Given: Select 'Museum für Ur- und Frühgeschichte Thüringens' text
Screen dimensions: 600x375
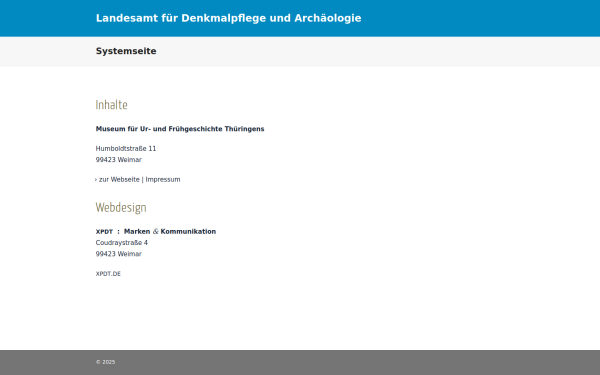Looking at the screenshot, I should point(180,129).
